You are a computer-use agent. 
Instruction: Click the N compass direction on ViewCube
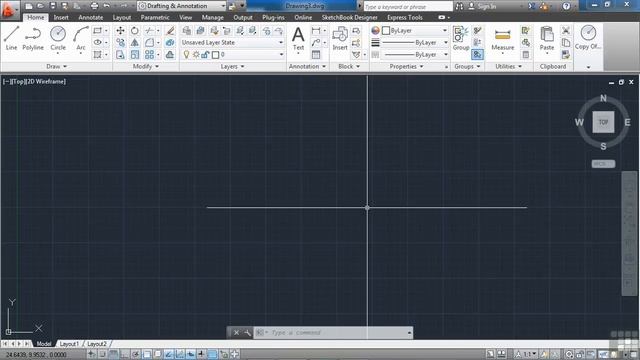(x=603, y=98)
